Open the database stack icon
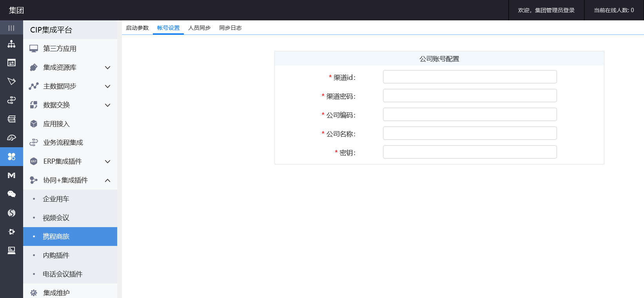This screenshot has width=644, height=298. coord(11,119)
